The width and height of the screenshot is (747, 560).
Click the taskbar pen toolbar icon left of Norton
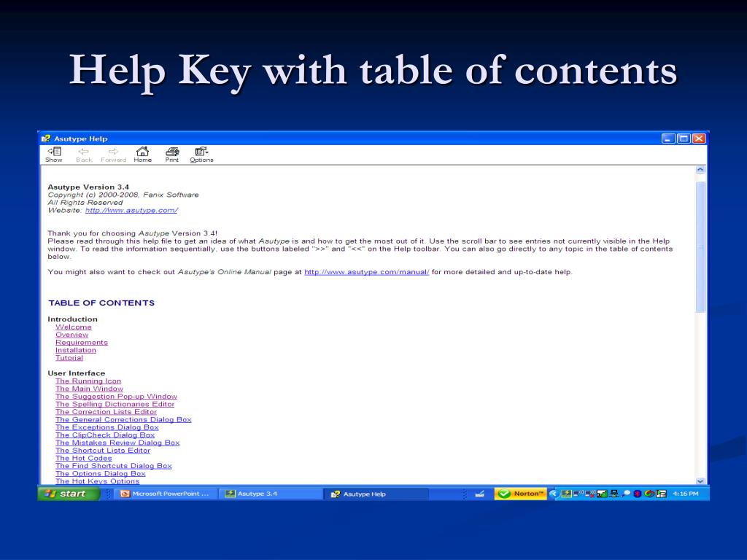pyautogui.click(x=480, y=494)
